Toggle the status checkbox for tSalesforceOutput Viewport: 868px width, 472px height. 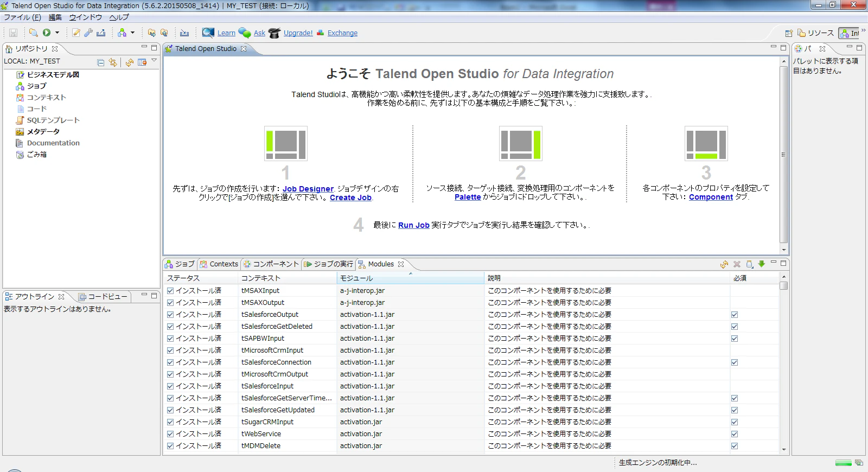click(x=170, y=315)
